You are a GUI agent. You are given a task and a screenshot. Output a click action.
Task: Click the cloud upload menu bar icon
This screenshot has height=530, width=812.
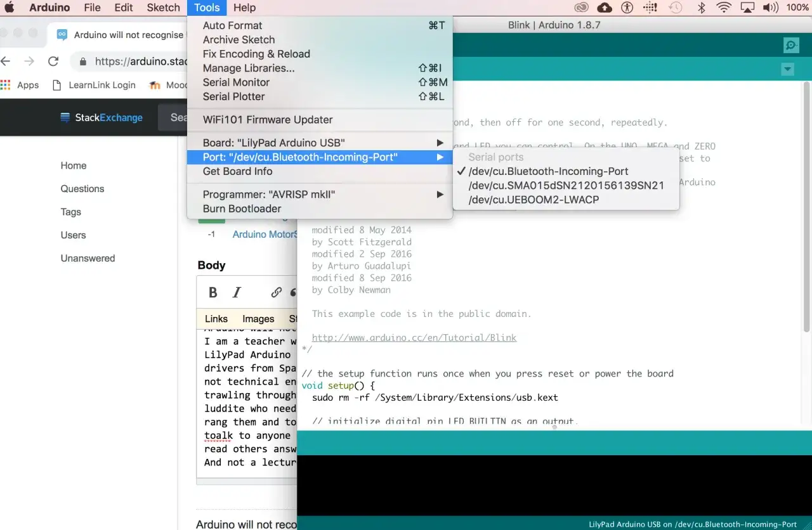605,8
